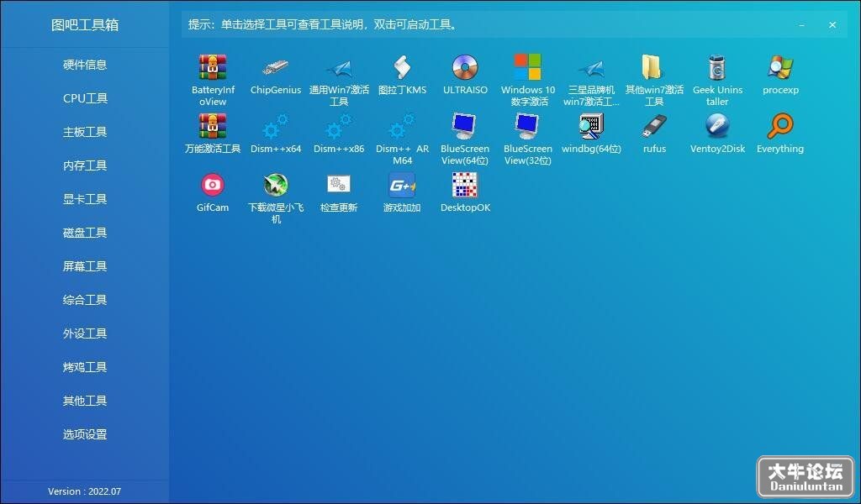Open the 显卡工具 category
Image resolution: width=861 pixels, height=504 pixels.
point(85,199)
